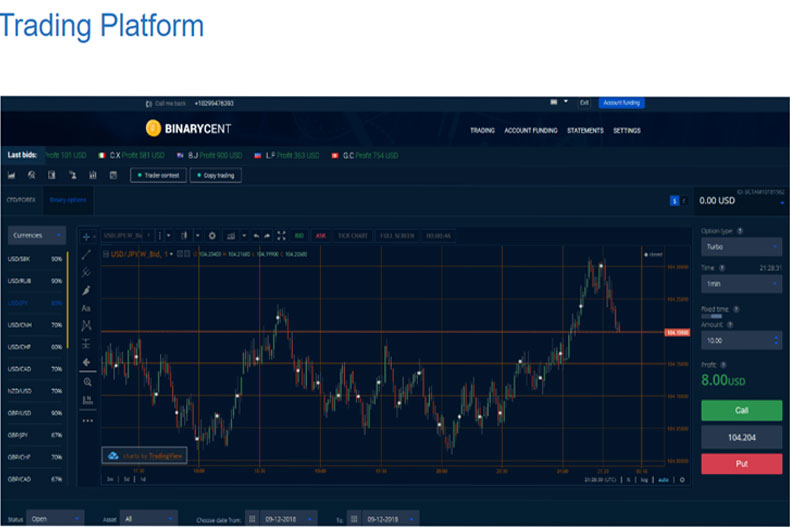Select the Aa text annotation tool
790x527 pixels.
[86, 308]
